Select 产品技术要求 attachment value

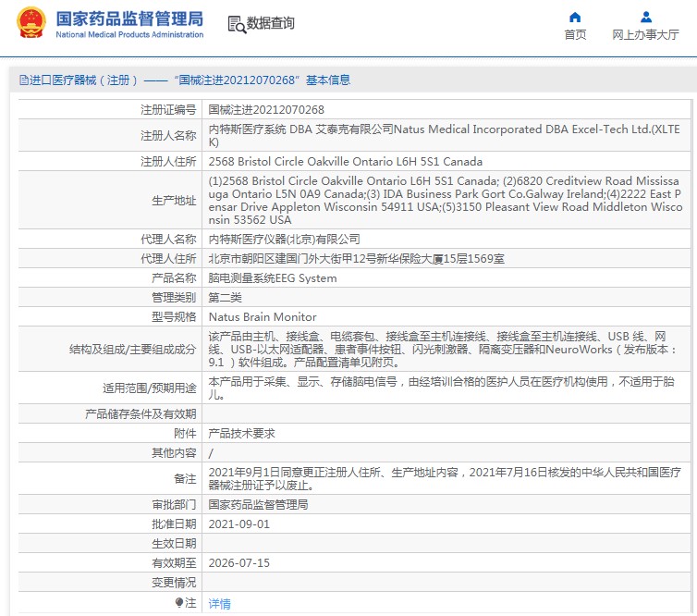[x=242, y=434]
